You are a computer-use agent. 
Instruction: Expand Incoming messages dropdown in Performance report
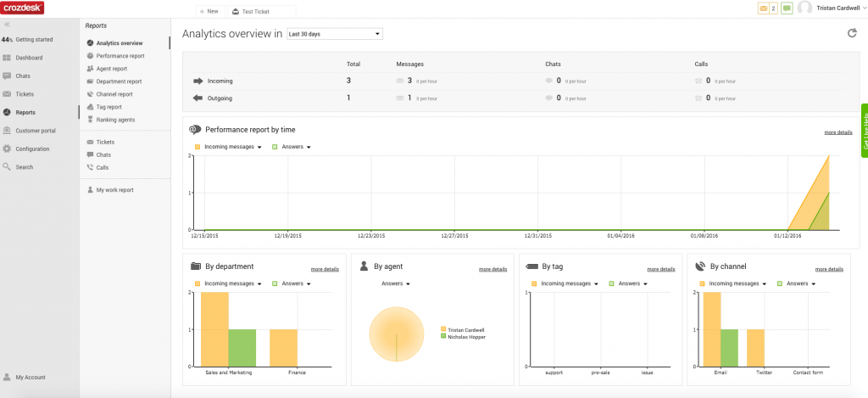tap(259, 148)
